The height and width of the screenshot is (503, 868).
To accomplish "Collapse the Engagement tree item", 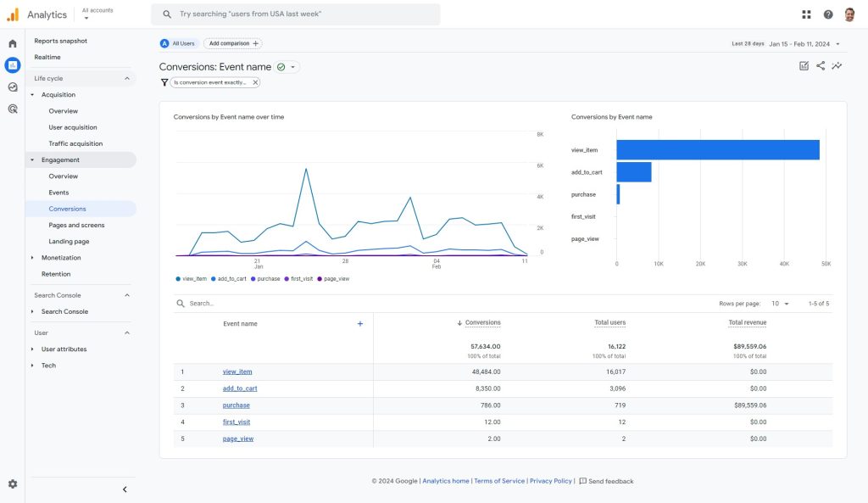I will 32,160.
